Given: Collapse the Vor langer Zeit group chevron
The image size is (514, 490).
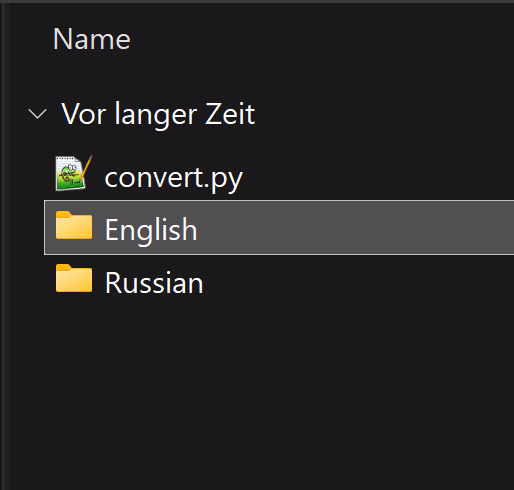Looking at the screenshot, I should 37,114.
